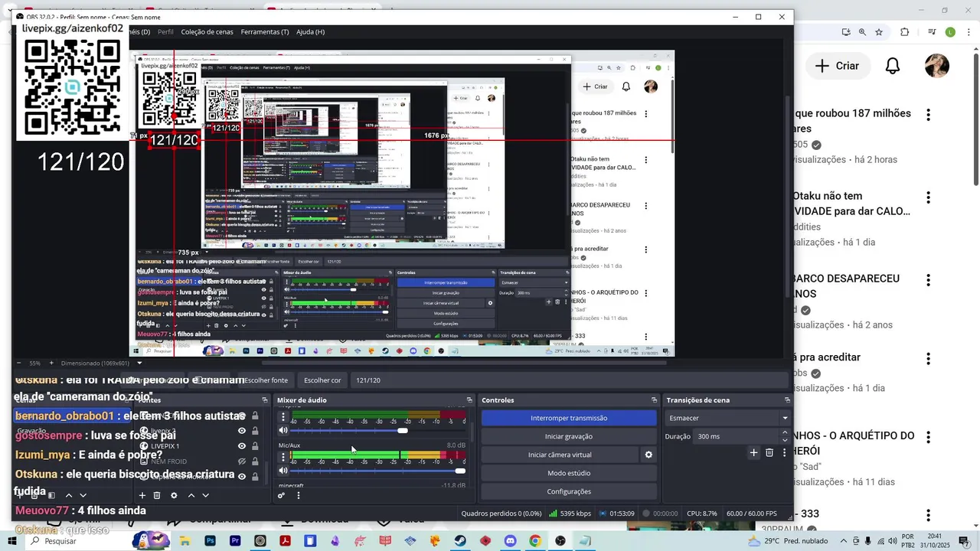The width and height of the screenshot is (980, 551).
Task: Open Chrome from the taskbar
Action: [x=535, y=541]
